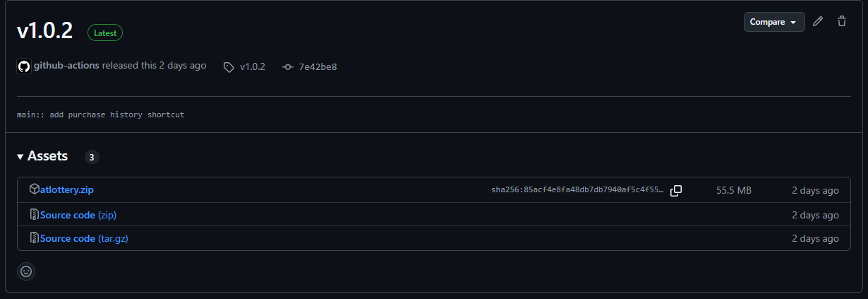Open the smiley reaction picker

coord(26,271)
